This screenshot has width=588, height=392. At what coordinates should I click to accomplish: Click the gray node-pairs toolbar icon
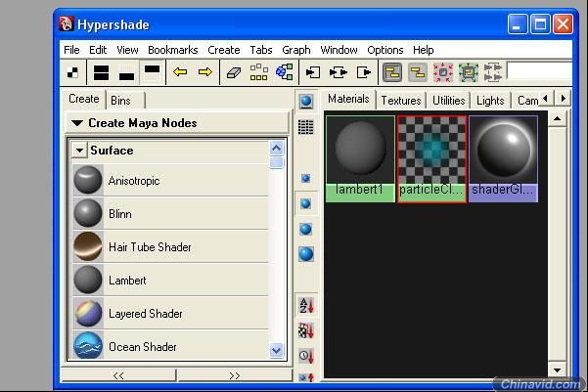point(493,72)
